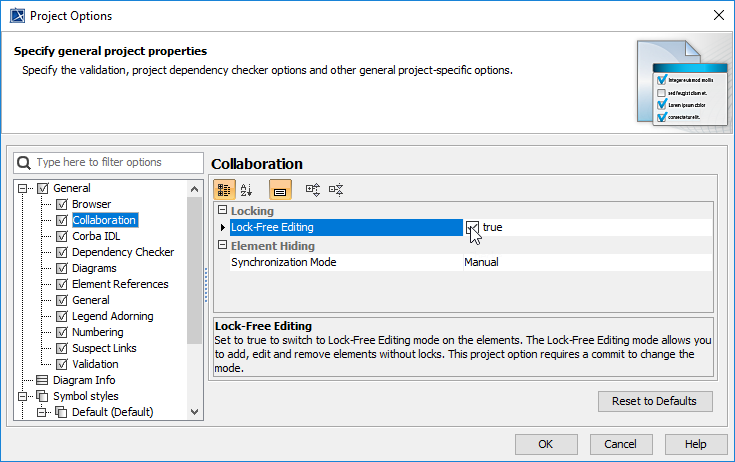The image size is (735, 462).
Task: Switch to categorized properties view
Action: (x=225, y=189)
